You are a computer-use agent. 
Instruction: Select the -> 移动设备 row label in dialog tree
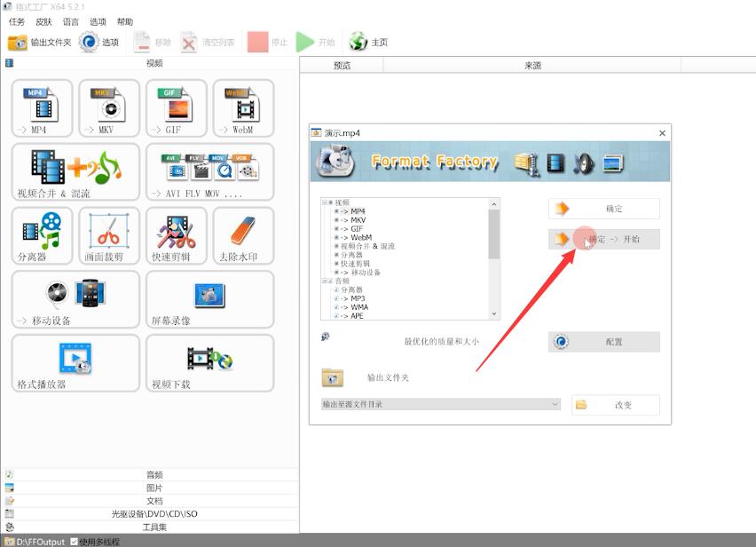(x=360, y=272)
